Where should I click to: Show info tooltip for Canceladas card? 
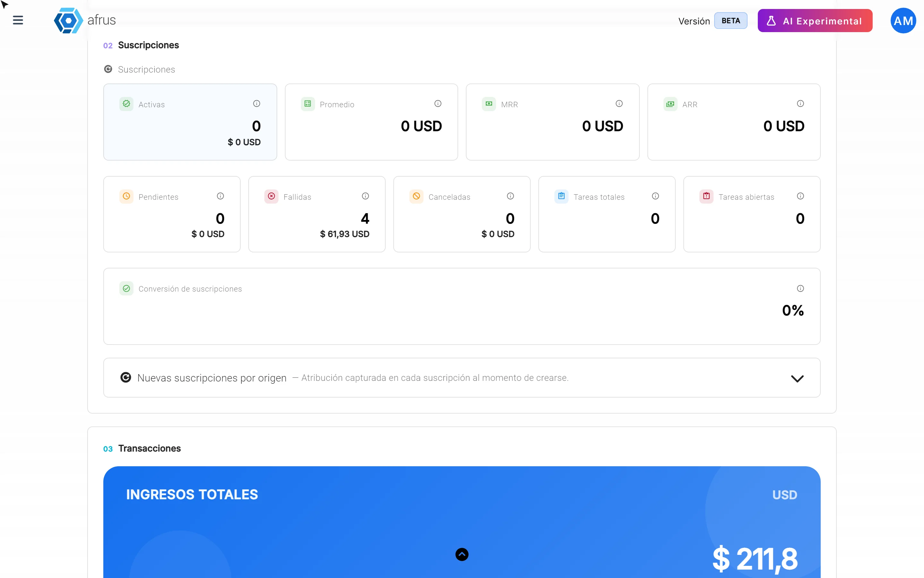(x=510, y=196)
